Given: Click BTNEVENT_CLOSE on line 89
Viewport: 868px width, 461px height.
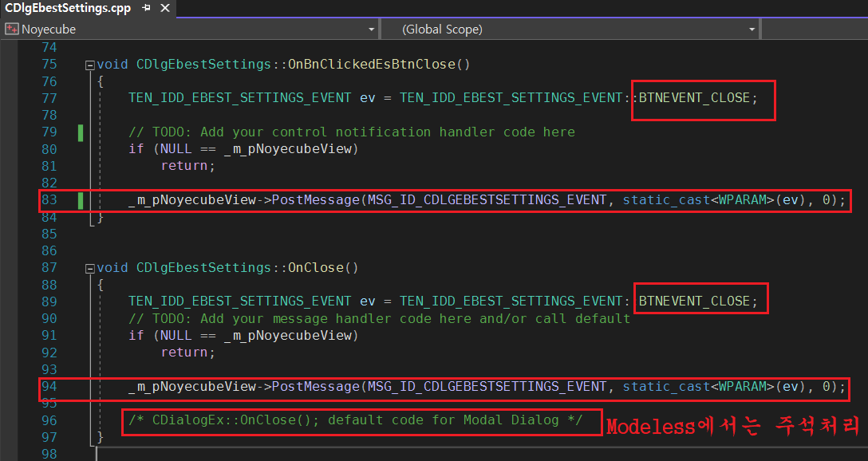Looking at the screenshot, I should pos(694,301).
